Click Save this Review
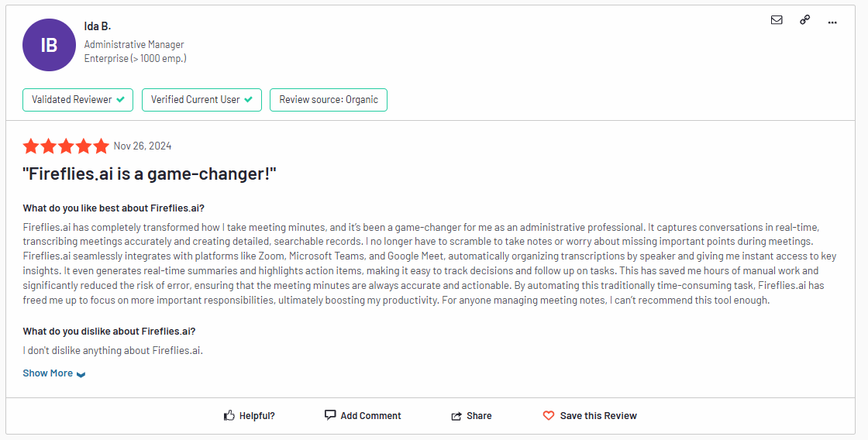The height and width of the screenshot is (440, 868). [x=590, y=416]
